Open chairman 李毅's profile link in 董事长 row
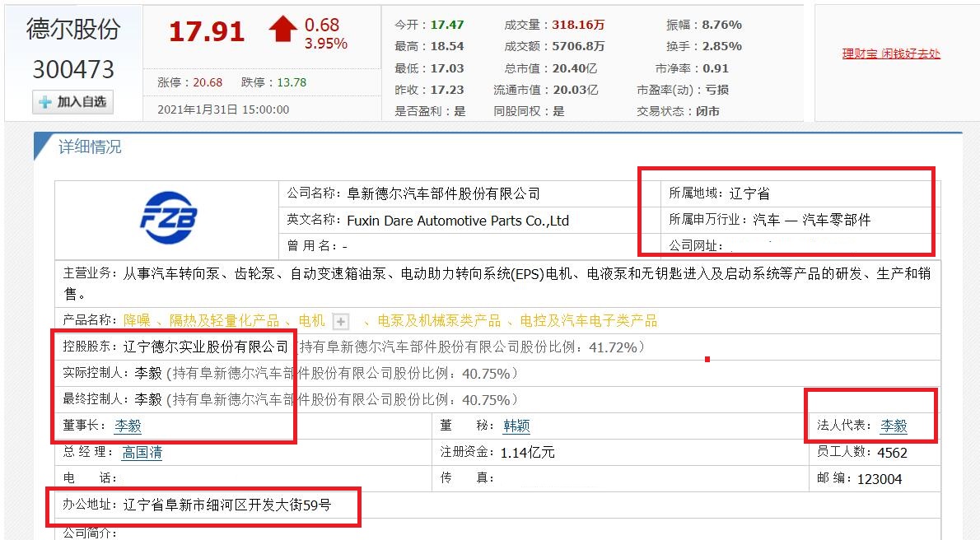The width and height of the screenshot is (980, 540). click(x=128, y=426)
